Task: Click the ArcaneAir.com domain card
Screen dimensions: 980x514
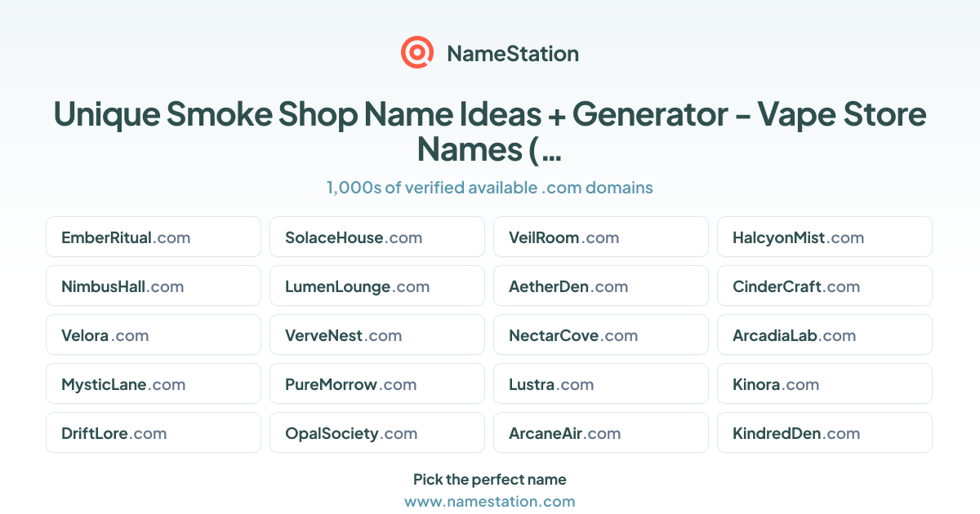Action: 601,433
